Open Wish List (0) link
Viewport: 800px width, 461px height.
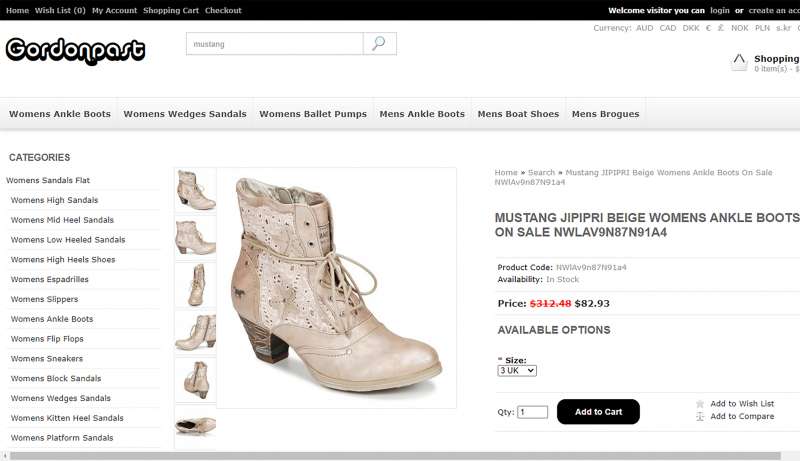60,10
